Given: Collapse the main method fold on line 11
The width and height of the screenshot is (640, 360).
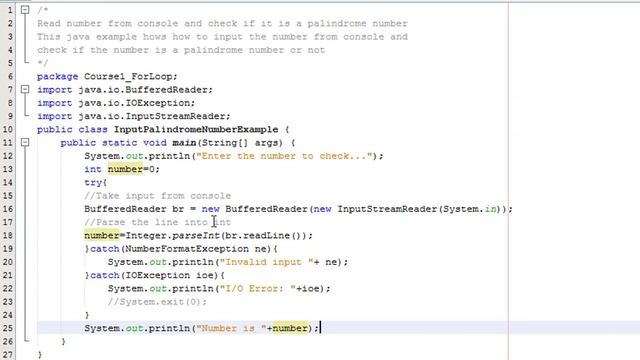Looking at the screenshot, I should (x=25, y=142).
